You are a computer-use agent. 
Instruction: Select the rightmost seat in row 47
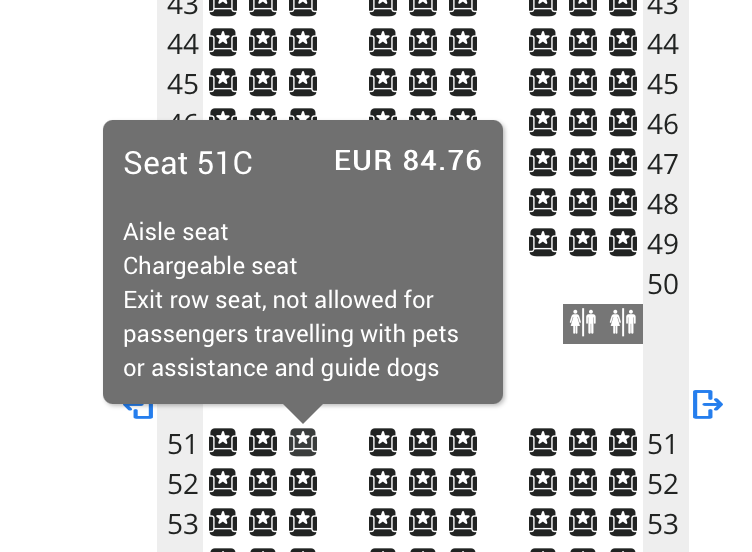(x=623, y=162)
